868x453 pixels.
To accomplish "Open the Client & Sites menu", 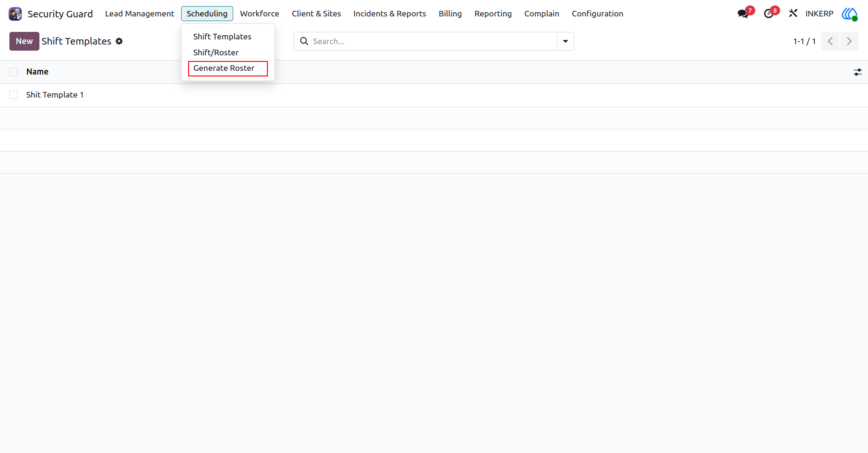I will point(316,14).
